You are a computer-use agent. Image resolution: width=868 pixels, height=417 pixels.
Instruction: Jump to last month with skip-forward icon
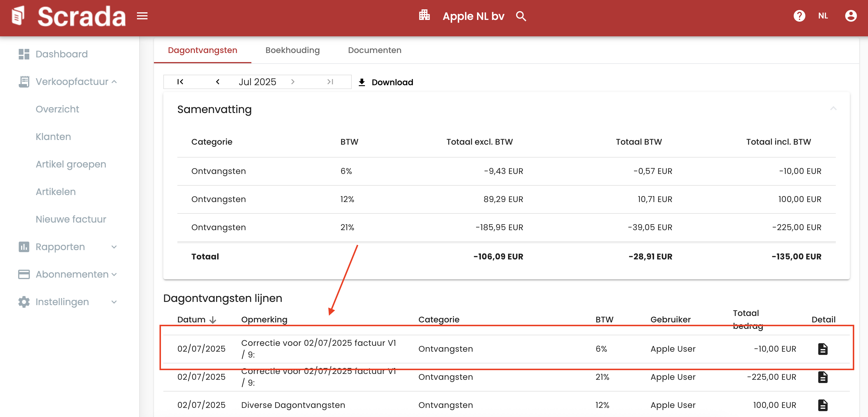pyautogui.click(x=330, y=82)
